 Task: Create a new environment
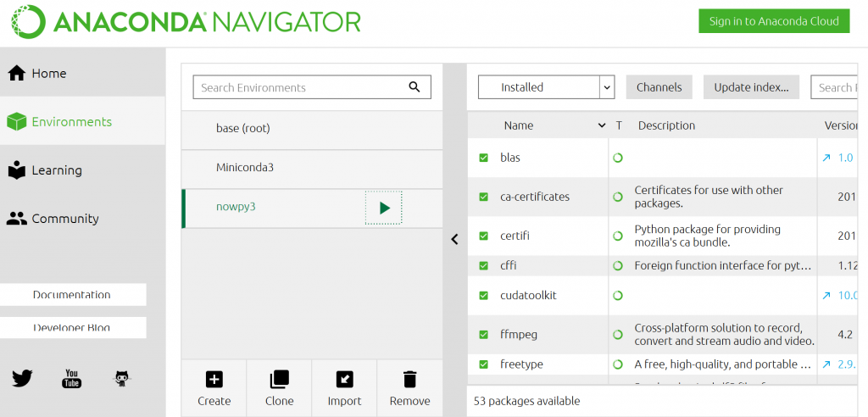(214, 389)
